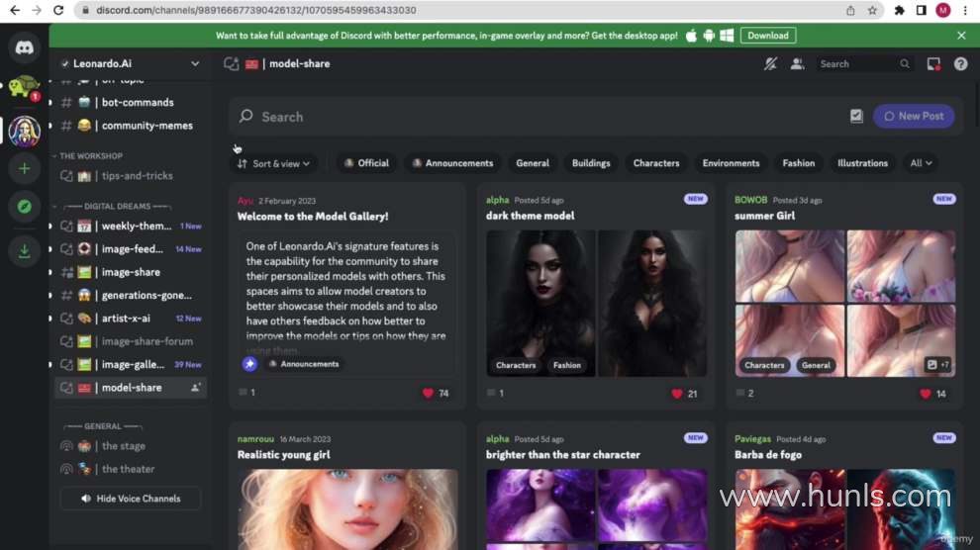Click Apple platform icon in banner

tap(691, 36)
